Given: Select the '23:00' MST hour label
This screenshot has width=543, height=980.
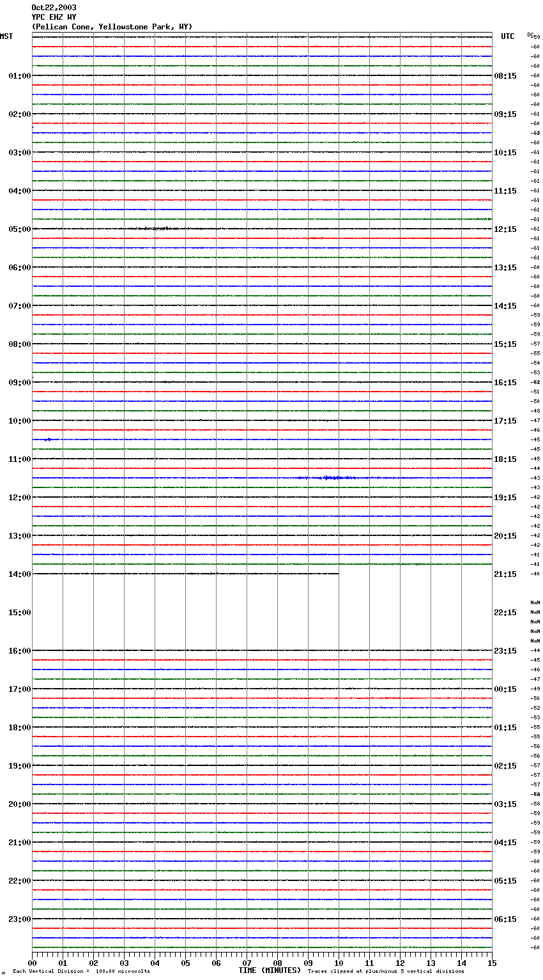Looking at the screenshot, I should (x=20, y=919).
